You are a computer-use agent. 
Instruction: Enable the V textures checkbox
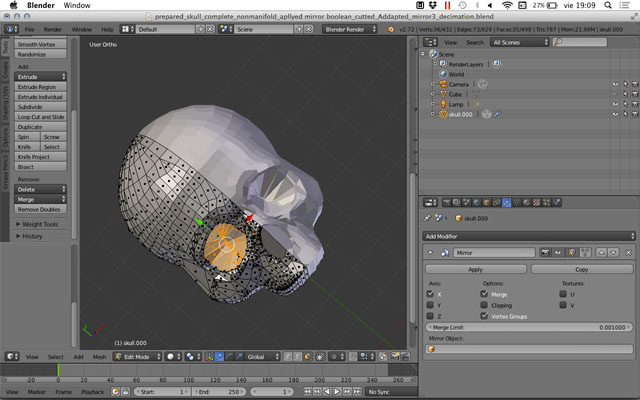pos(563,305)
